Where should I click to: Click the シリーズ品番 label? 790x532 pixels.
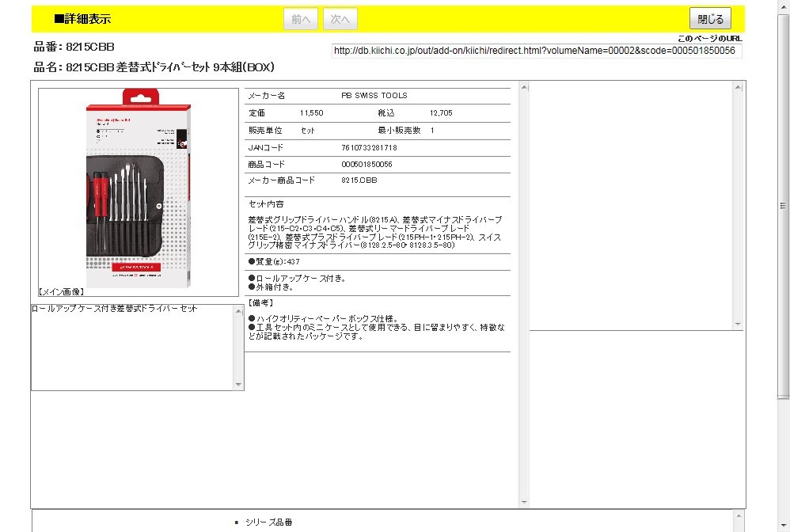pyautogui.click(x=269, y=522)
